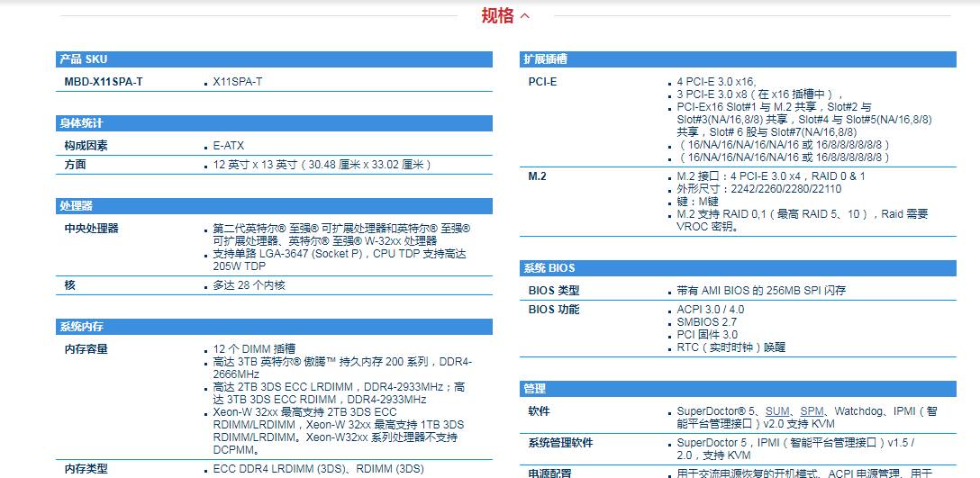This screenshot has width=980, height=478.
Task: Click the 规格 heading title
Action: 497,15
